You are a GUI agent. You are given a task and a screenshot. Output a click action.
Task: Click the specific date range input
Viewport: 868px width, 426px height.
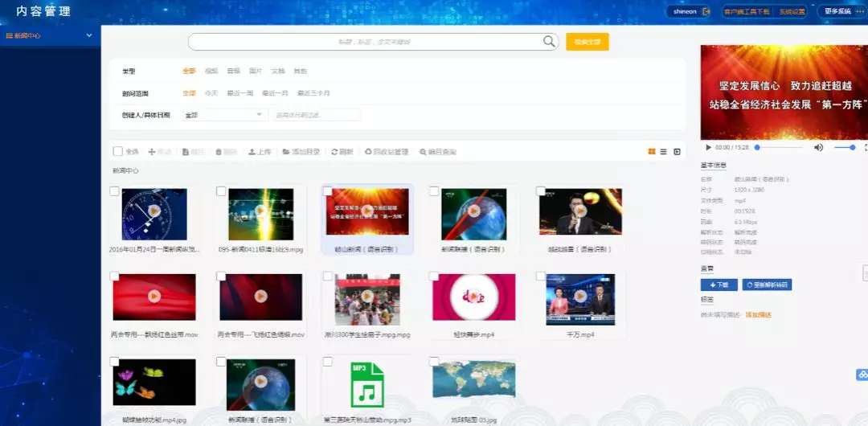[317, 115]
